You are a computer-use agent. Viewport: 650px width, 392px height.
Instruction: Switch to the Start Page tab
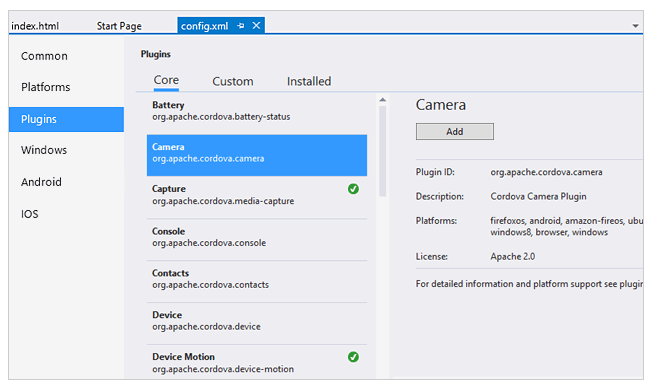tap(119, 26)
